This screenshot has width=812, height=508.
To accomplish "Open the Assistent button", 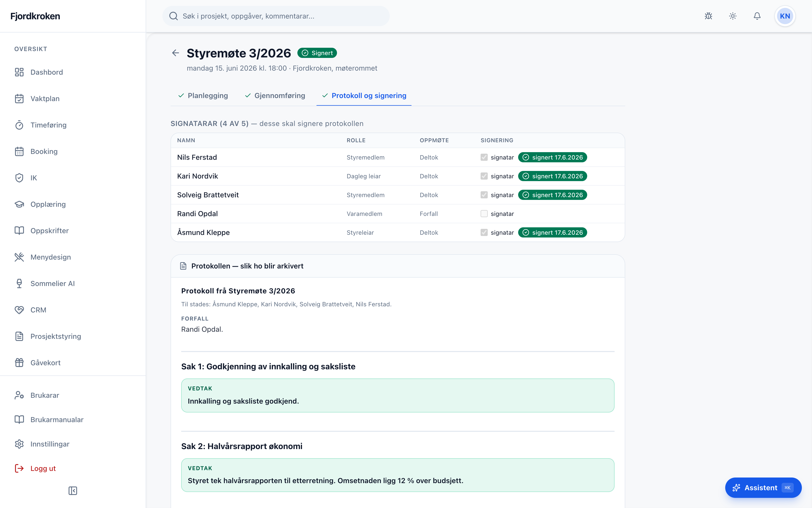I will coord(763,487).
